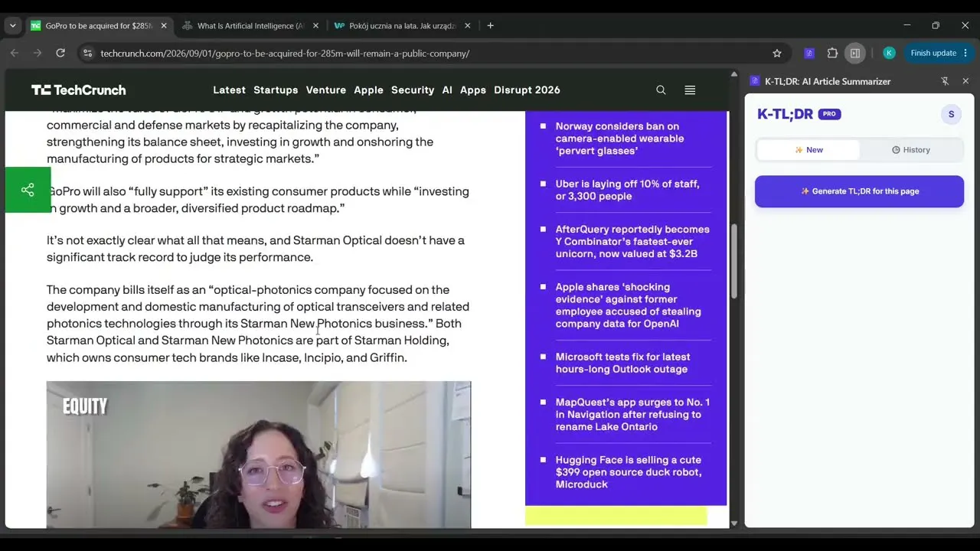Close the Pokój ucznia na lata tab

[x=467, y=25]
